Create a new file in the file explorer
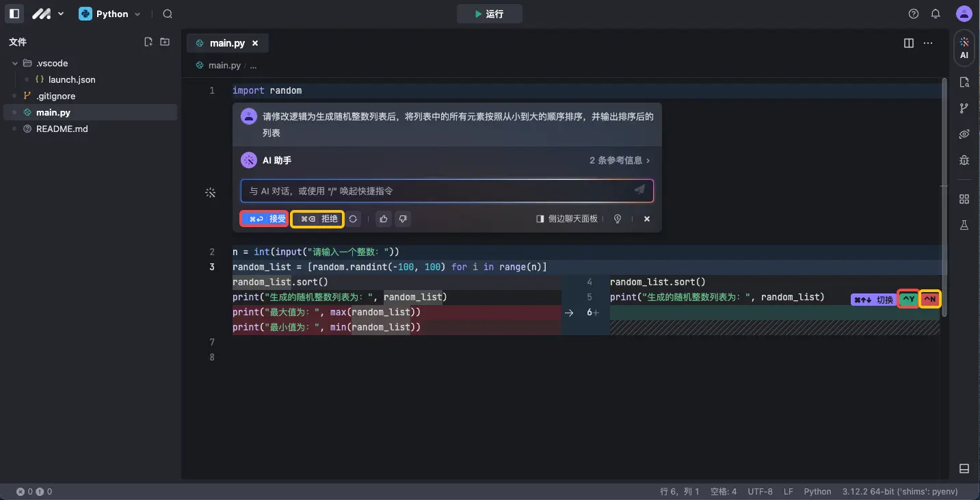 click(x=148, y=42)
